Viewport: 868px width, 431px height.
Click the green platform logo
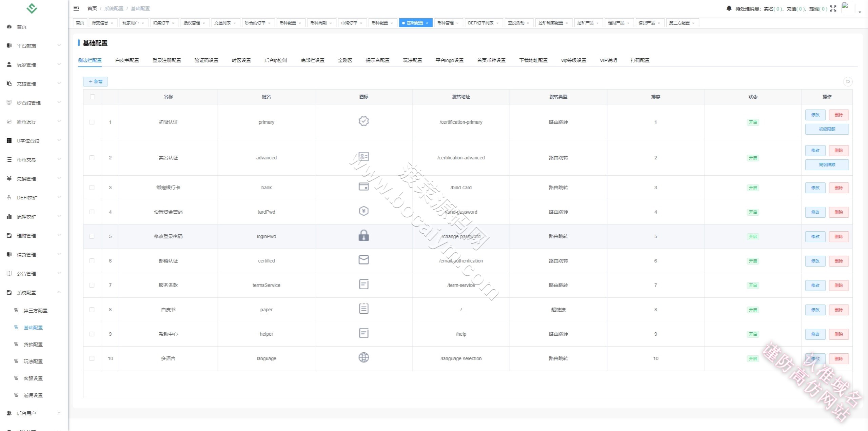32,8
